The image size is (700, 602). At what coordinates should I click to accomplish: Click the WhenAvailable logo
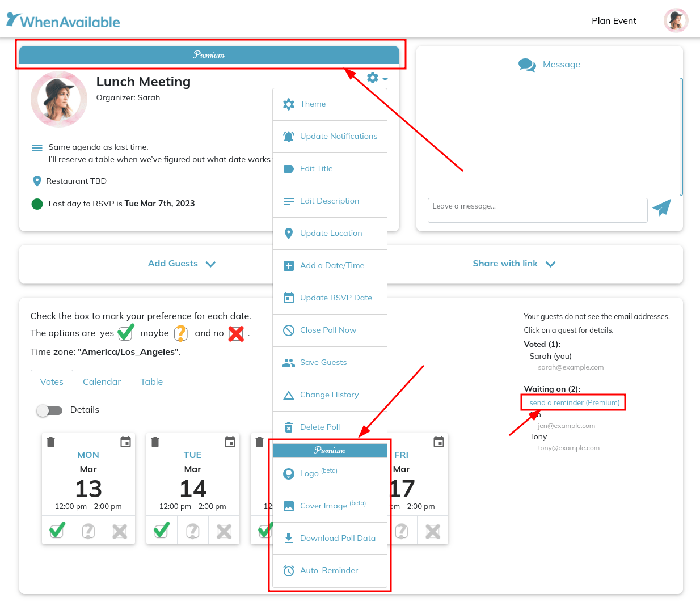coord(63,21)
